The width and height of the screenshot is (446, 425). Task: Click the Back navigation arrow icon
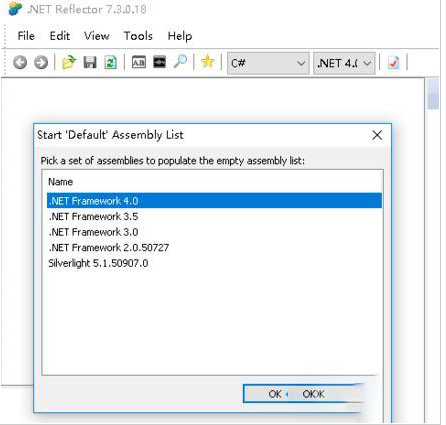[20, 62]
